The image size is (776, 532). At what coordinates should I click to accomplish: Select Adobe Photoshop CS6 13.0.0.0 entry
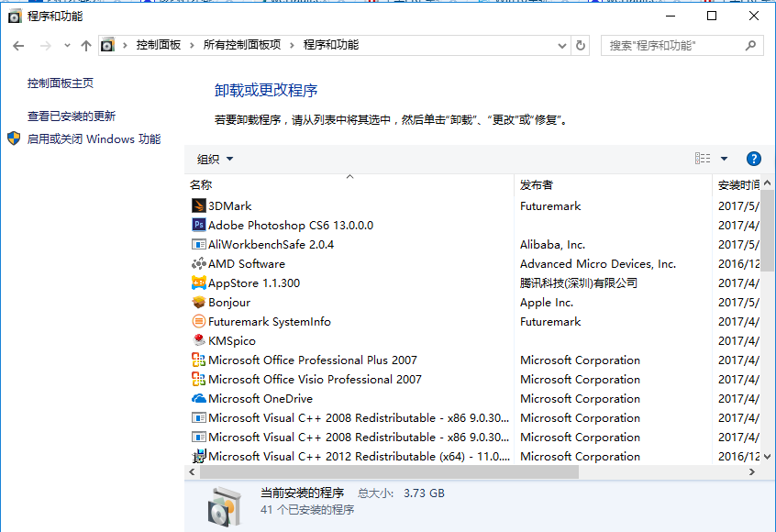[x=291, y=225]
